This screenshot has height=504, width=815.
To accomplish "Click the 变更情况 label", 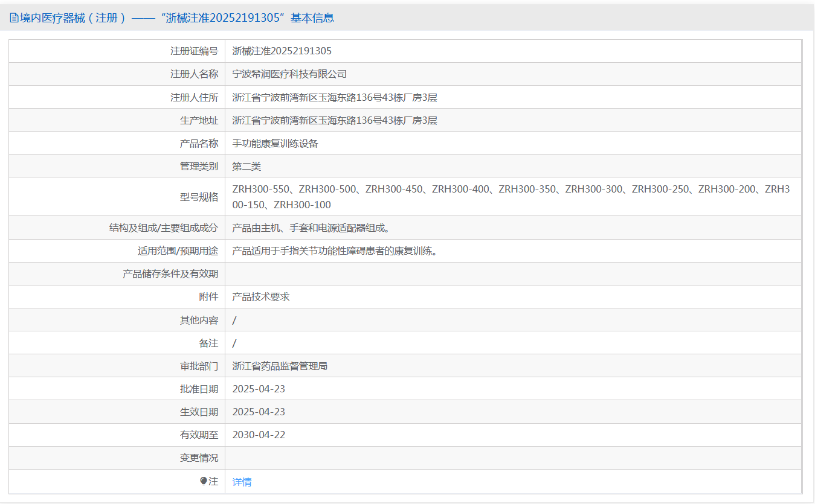I will [199, 458].
